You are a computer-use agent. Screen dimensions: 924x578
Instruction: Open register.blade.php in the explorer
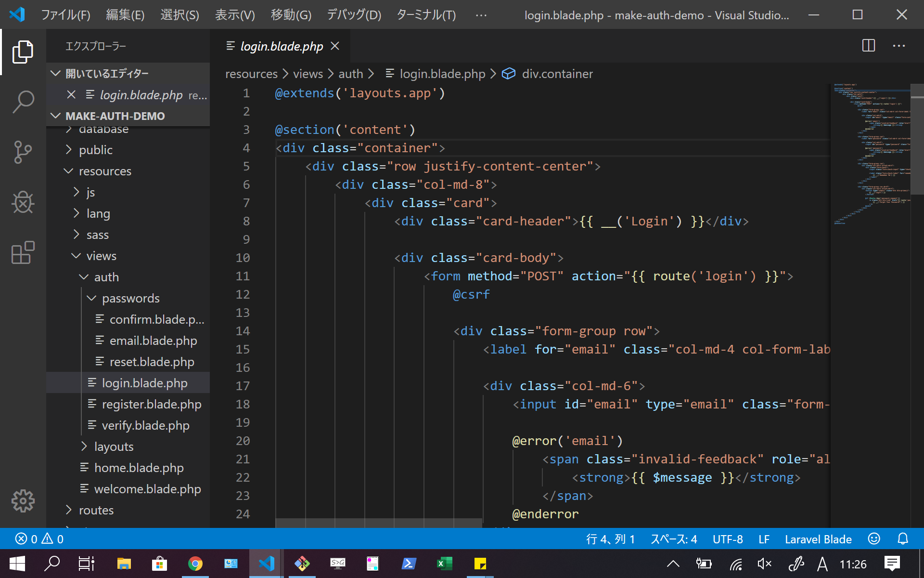(x=151, y=404)
